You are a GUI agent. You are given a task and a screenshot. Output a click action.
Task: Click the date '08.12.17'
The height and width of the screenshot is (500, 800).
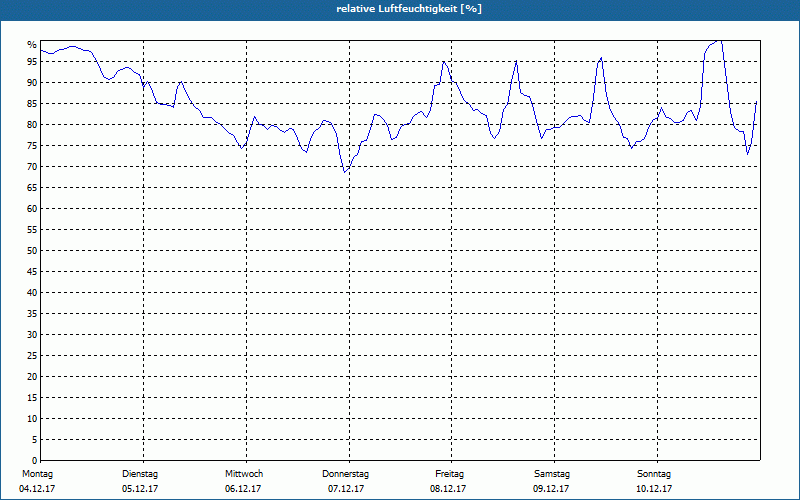pyautogui.click(x=448, y=489)
